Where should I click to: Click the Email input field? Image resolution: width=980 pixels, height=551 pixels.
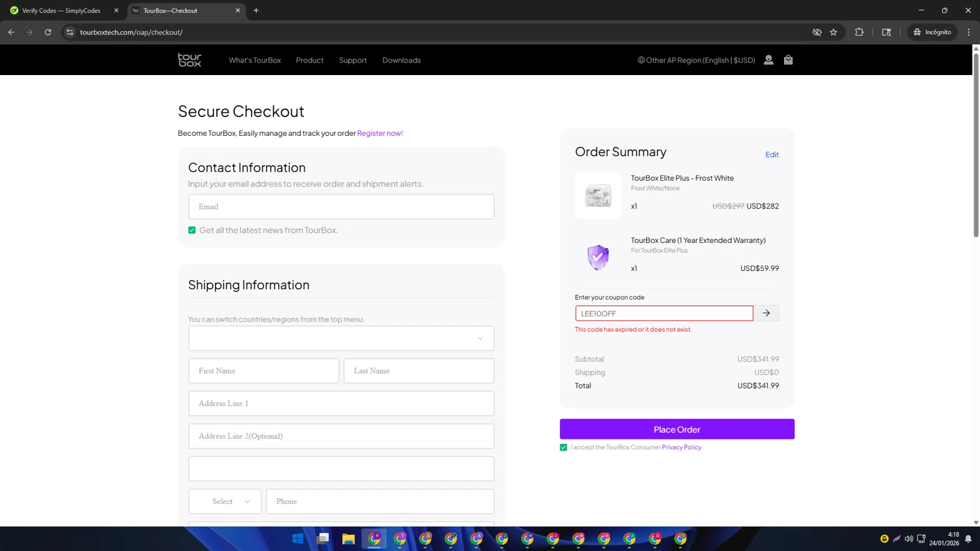coord(341,206)
